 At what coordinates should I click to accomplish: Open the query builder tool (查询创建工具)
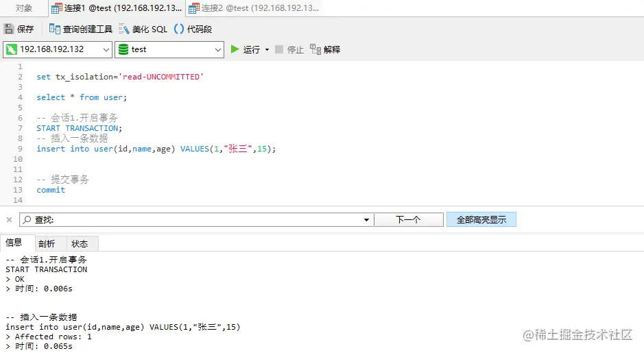click(x=80, y=29)
